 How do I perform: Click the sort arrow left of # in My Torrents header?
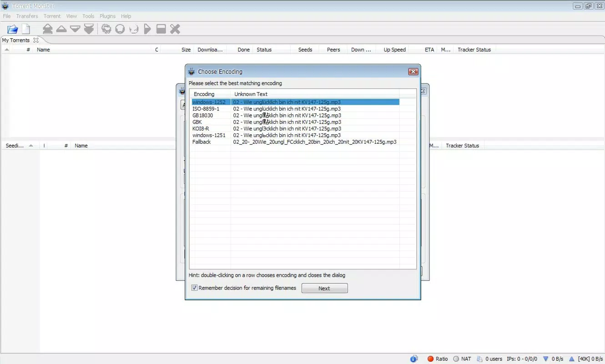tap(7, 50)
